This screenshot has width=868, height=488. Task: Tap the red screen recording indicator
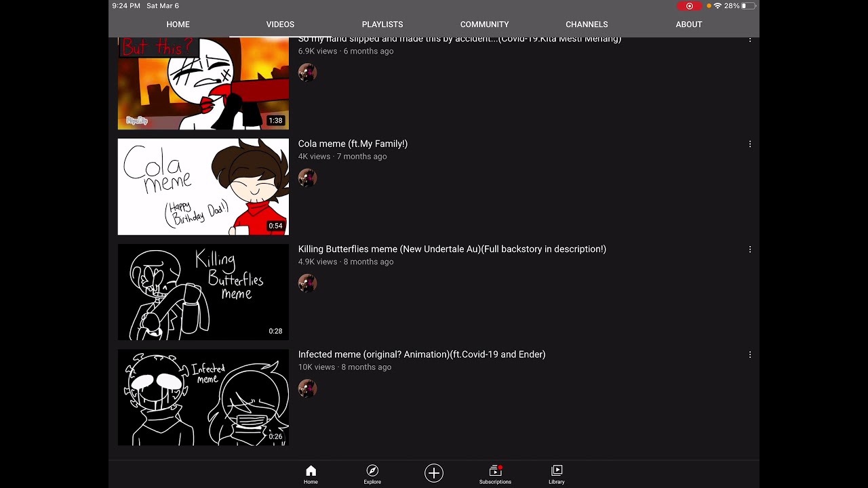[x=690, y=6]
